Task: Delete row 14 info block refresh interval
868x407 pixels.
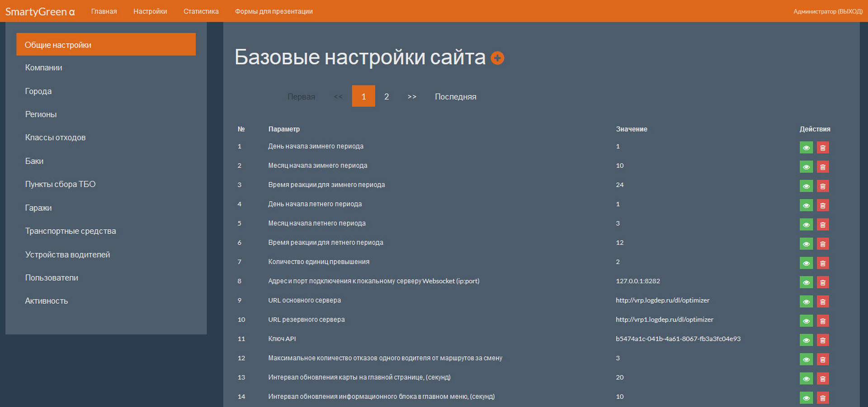Action: pyautogui.click(x=823, y=398)
